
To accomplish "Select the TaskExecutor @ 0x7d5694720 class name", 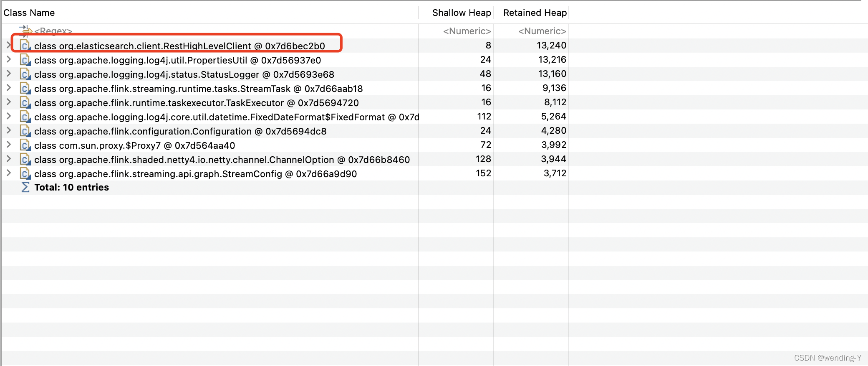I will (197, 103).
